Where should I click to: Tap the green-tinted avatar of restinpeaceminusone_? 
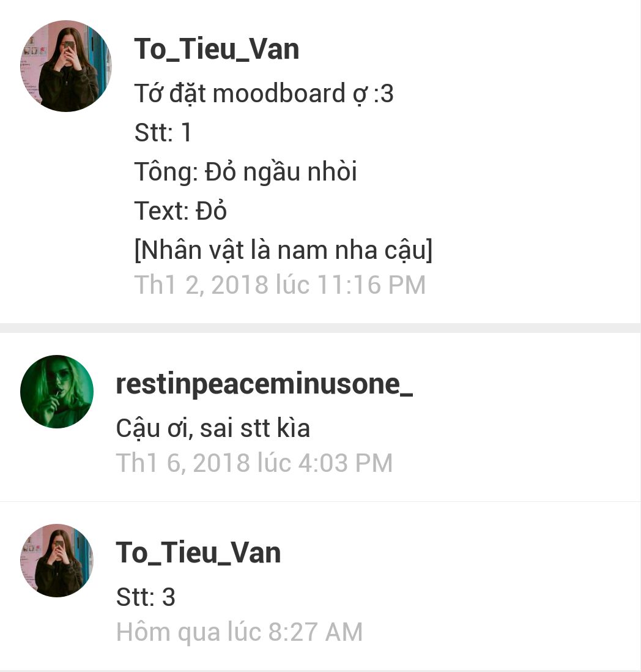tap(57, 391)
